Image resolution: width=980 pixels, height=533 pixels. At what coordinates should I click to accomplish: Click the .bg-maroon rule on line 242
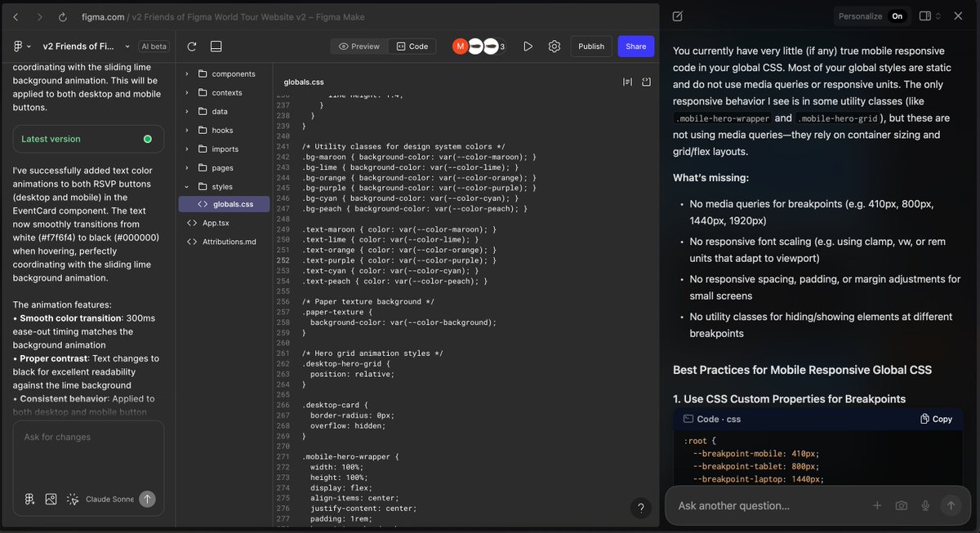419,157
